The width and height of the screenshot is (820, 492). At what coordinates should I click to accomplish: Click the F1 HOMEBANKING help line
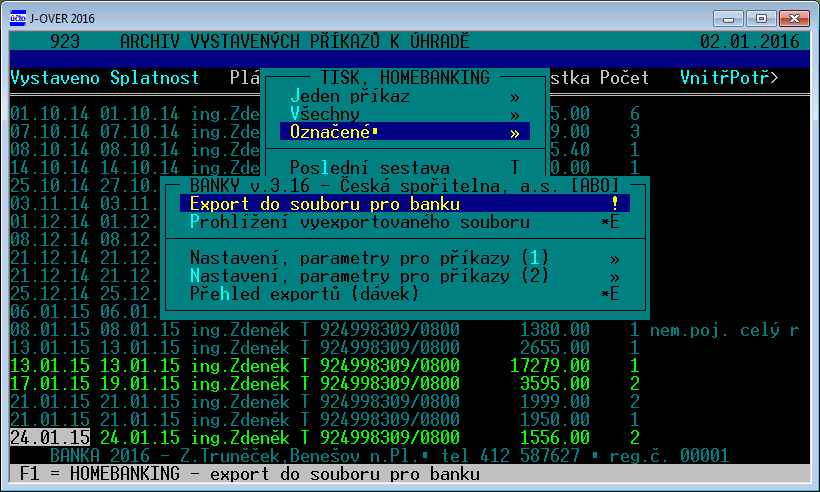[x=250, y=474]
